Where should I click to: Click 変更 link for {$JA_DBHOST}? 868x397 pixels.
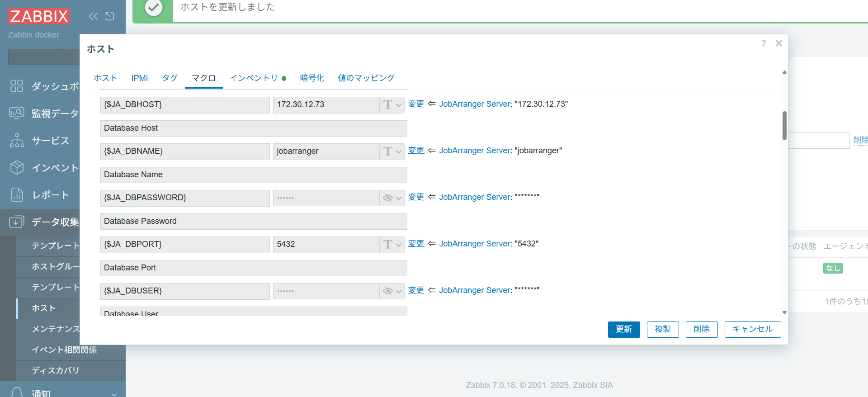[x=416, y=104]
